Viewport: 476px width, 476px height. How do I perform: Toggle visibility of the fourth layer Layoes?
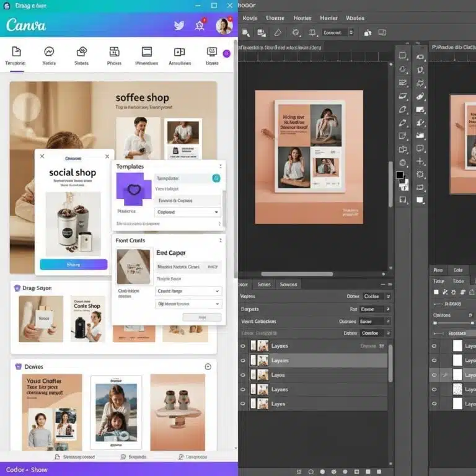[x=243, y=389]
